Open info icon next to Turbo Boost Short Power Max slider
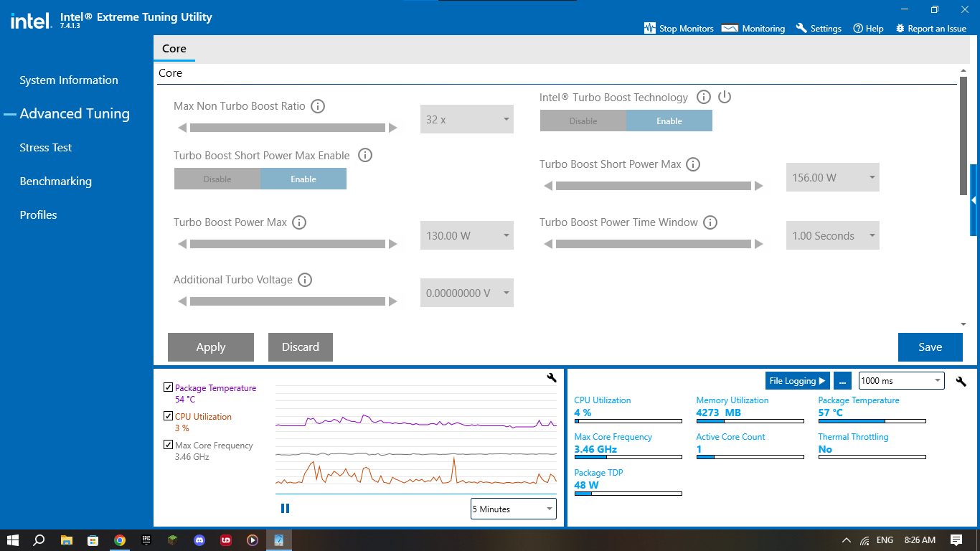The height and width of the screenshot is (551, 980). (x=693, y=164)
